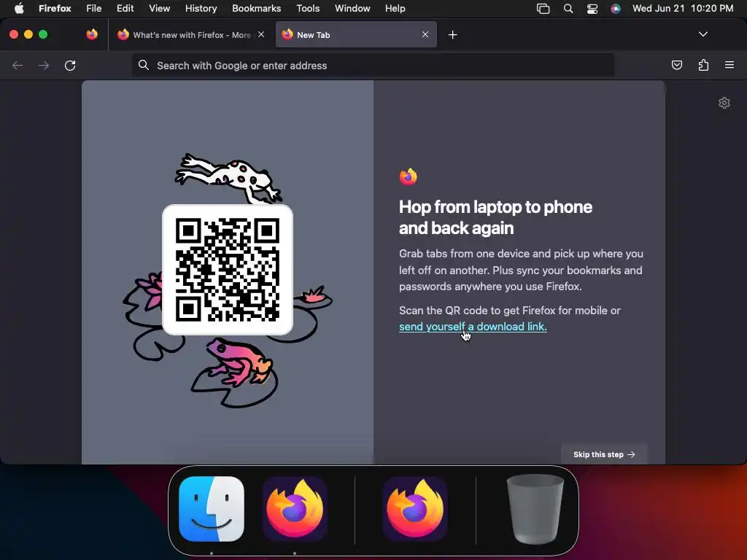Viewport: 747px width, 560px height.
Task: Click the Firefox logo above the heading
Action: (x=409, y=176)
